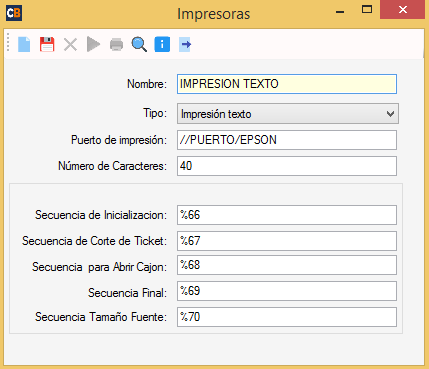Click the Secuencia Final: label

point(127,293)
